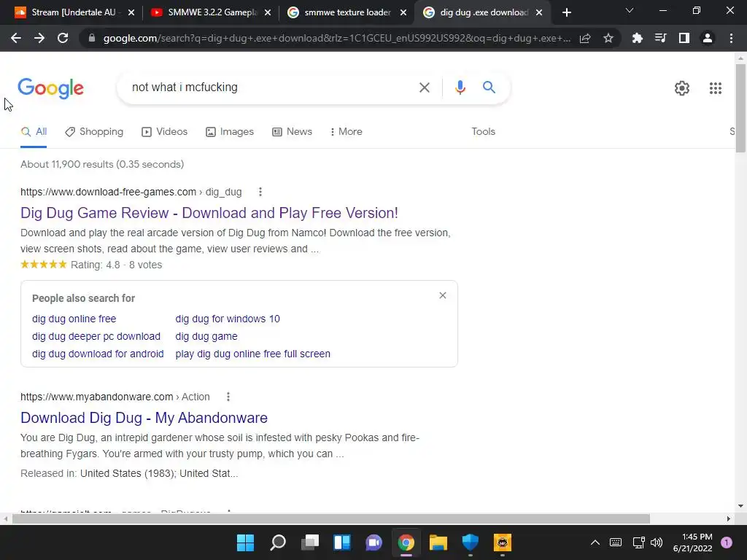Expand the More search filters

point(346,132)
